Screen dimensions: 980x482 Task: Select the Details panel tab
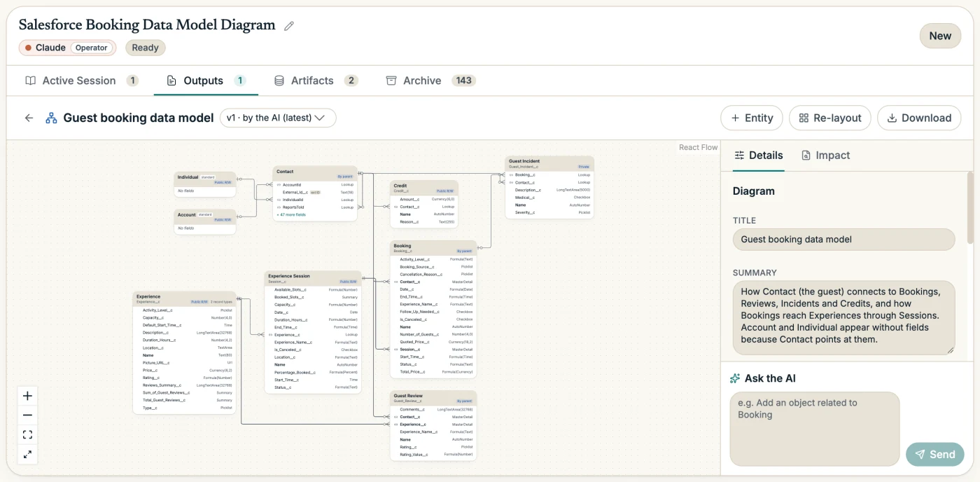coord(758,156)
